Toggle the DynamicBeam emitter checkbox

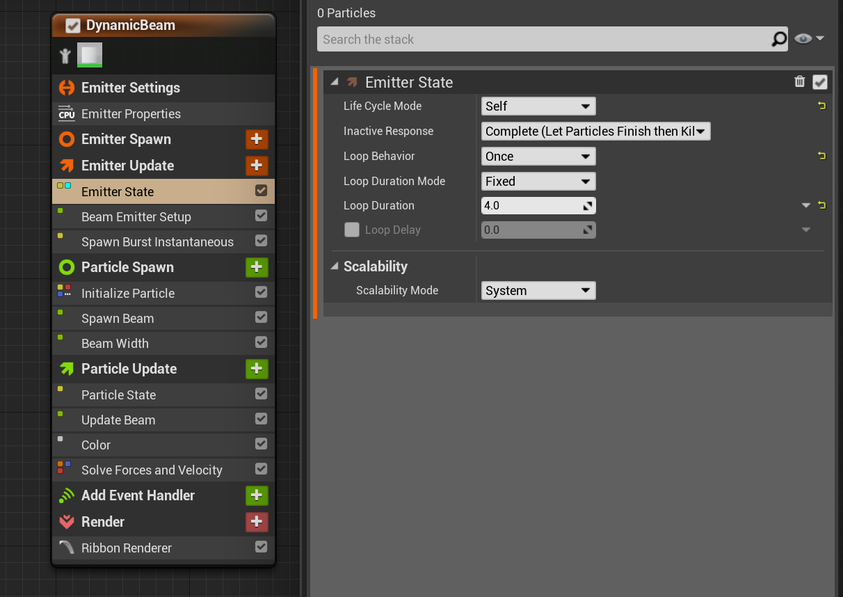coord(73,25)
